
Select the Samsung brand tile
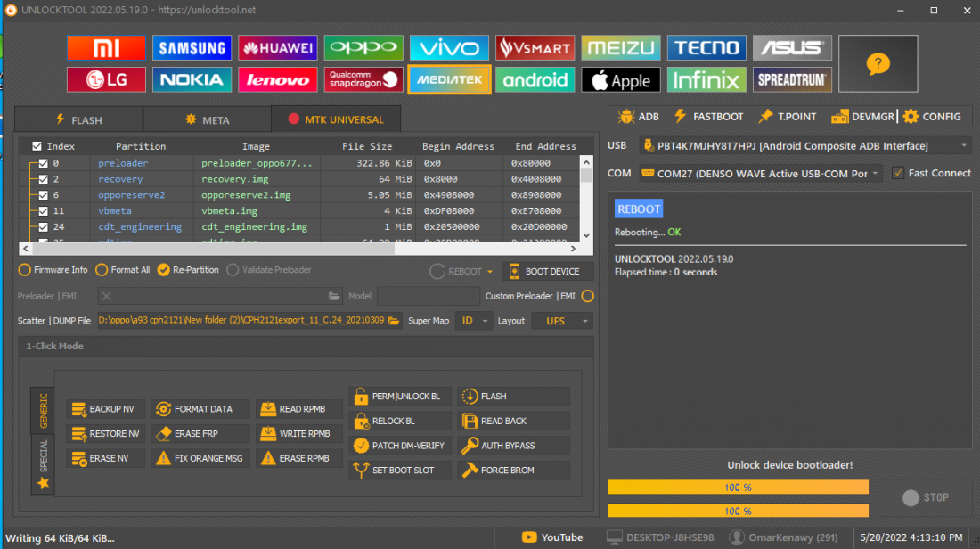point(192,47)
